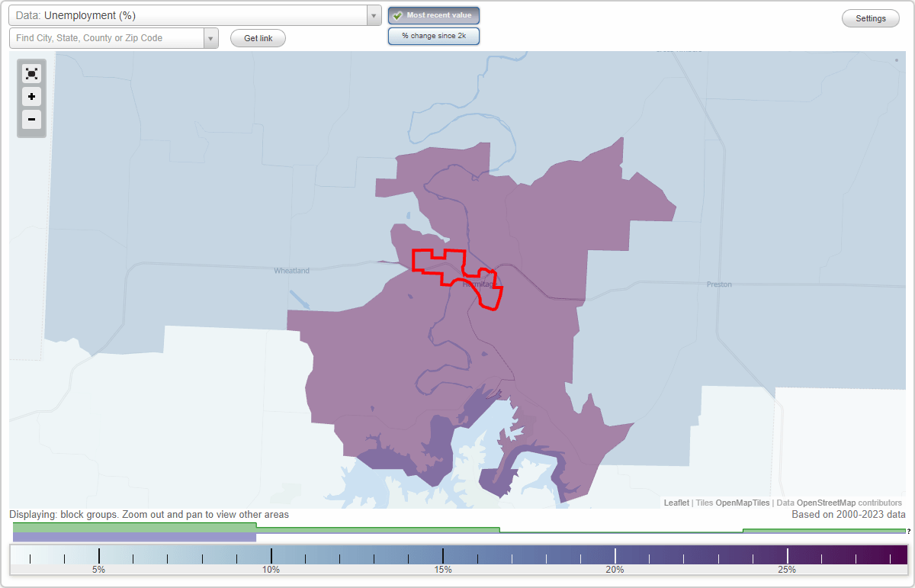Click the Wheatland area on the map
915x588 pixels.
point(291,270)
